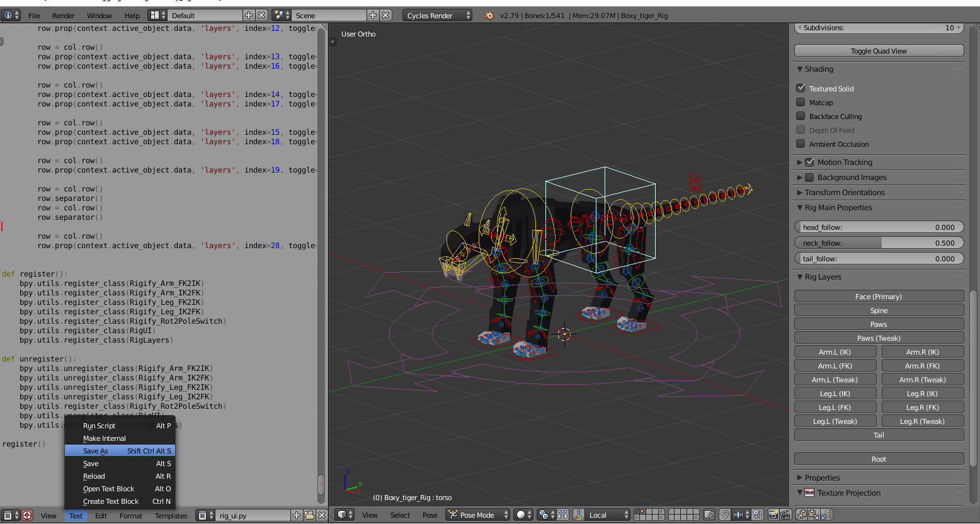
Task: Open a text block with the folder icon
Action: (309, 515)
